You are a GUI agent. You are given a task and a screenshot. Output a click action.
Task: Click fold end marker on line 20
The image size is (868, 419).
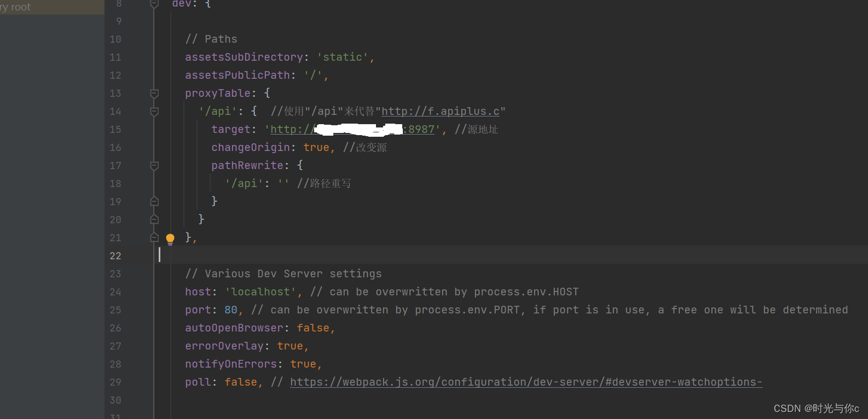click(x=154, y=219)
